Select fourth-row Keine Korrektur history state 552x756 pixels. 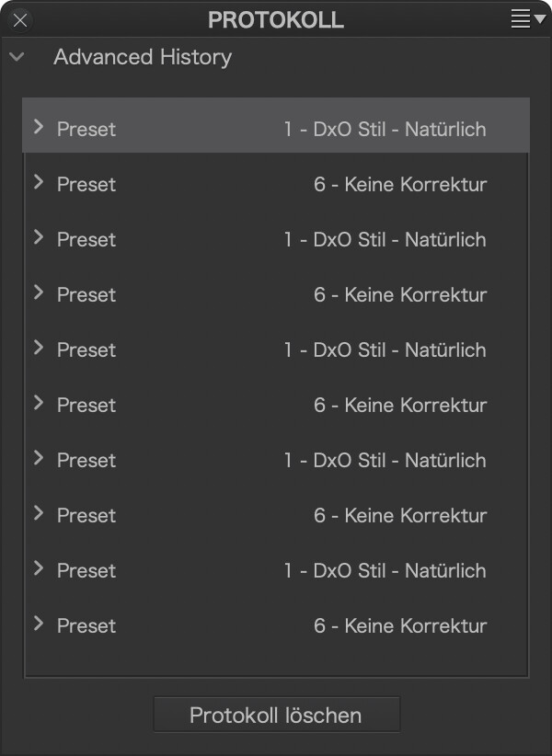276,294
